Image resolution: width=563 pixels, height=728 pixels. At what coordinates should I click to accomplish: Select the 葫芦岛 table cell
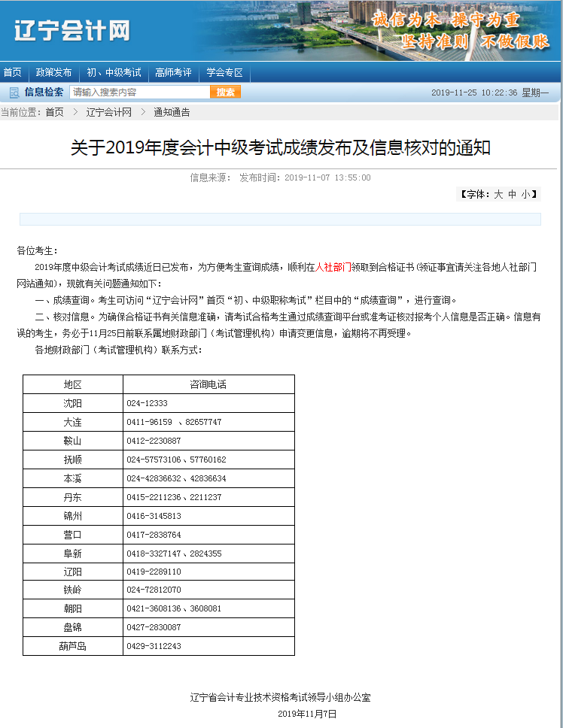pyautogui.click(x=73, y=646)
